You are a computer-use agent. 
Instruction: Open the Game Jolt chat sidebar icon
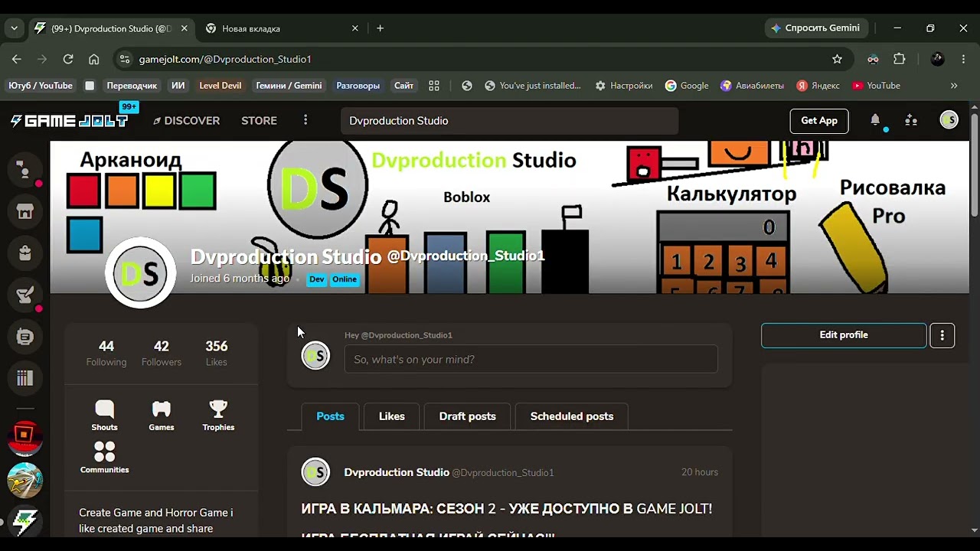25,170
